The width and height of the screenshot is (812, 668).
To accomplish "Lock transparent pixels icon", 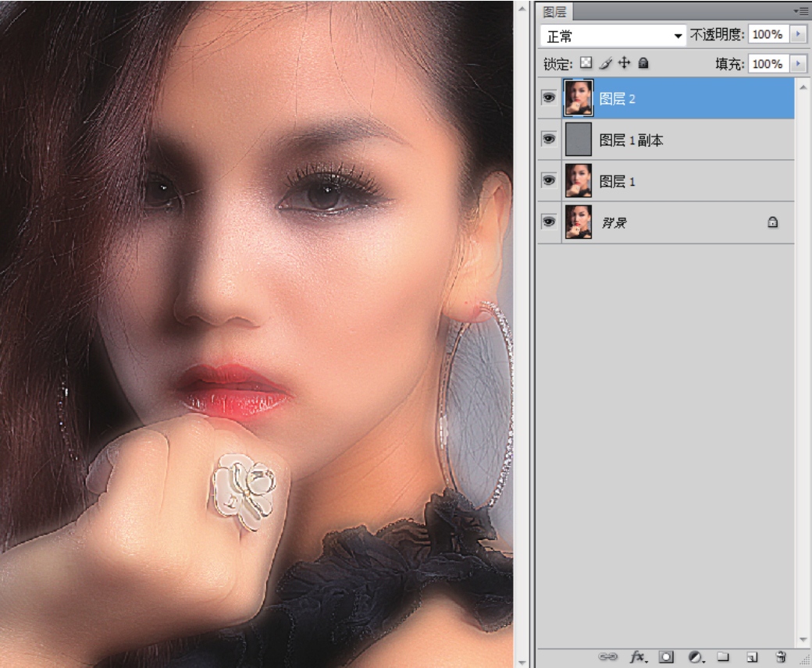I will pyautogui.click(x=586, y=63).
